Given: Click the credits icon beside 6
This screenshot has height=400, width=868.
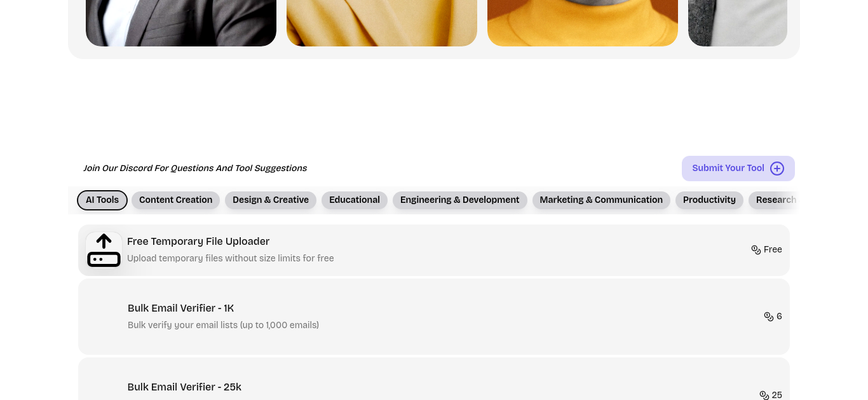Looking at the screenshot, I should pyautogui.click(x=769, y=317).
